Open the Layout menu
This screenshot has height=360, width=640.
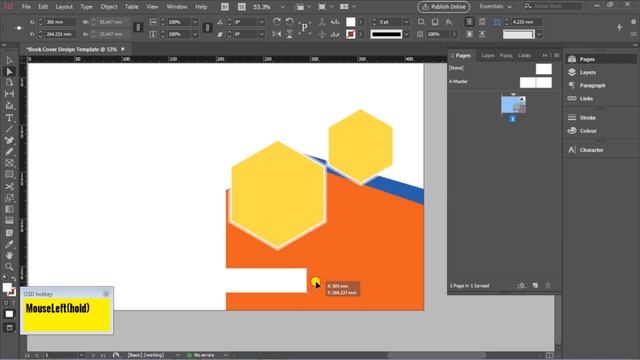pyautogui.click(x=64, y=7)
